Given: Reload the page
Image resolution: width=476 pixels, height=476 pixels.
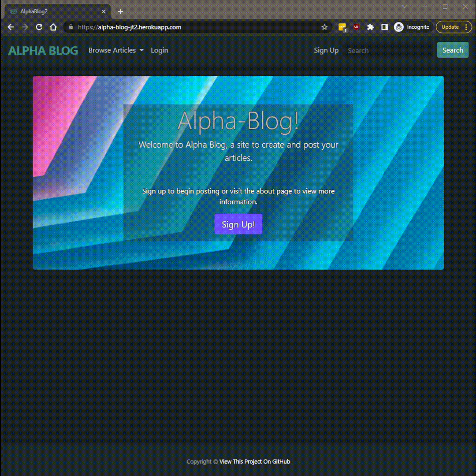Looking at the screenshot, I should coord(39,27).
